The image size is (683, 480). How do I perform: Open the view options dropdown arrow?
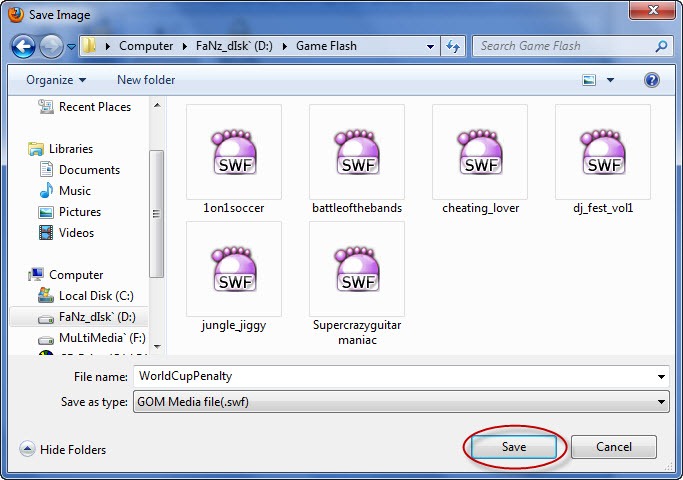[610, 80]
